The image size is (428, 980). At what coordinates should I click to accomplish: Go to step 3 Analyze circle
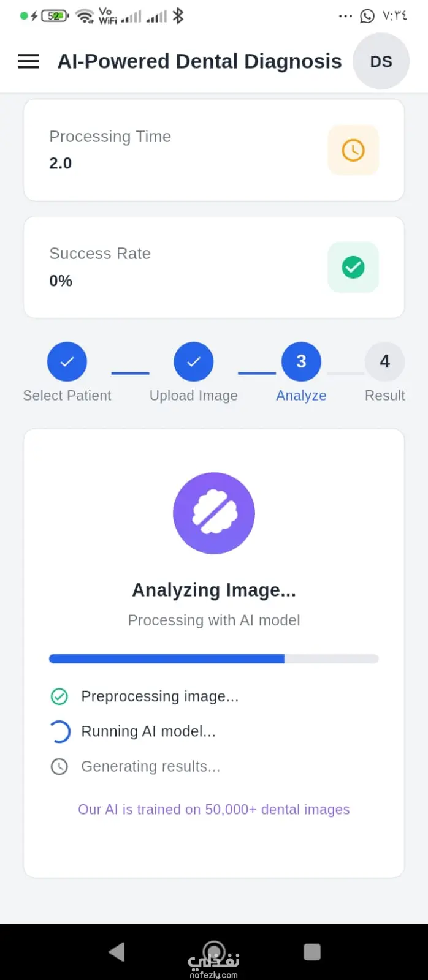(301, 361)
